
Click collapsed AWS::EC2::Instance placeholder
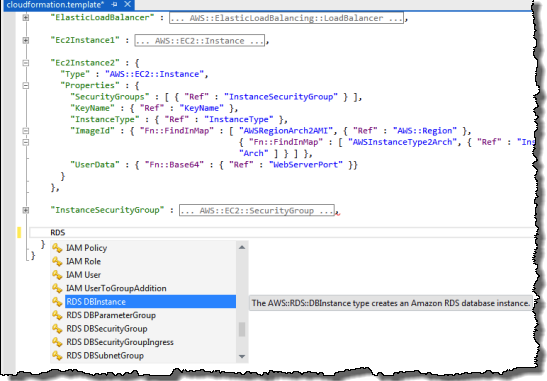pos(200,41)
